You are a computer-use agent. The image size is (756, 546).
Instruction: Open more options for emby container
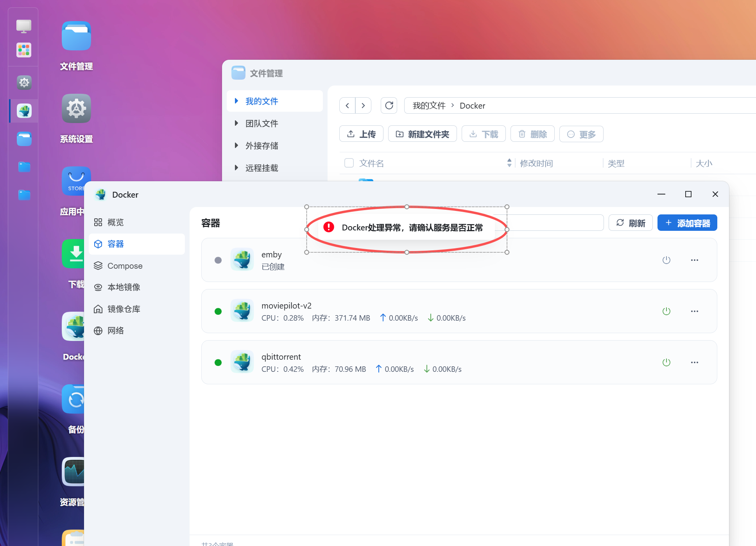click(694, 260)
